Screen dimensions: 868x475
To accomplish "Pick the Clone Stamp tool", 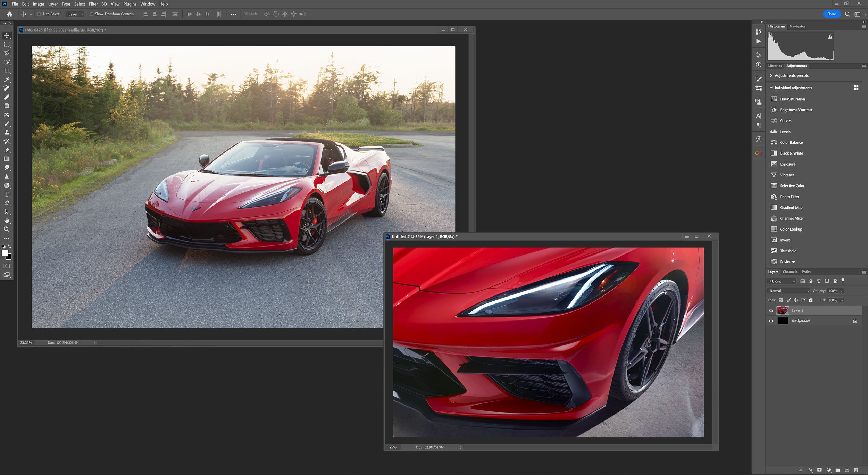I will pos(7,132).
